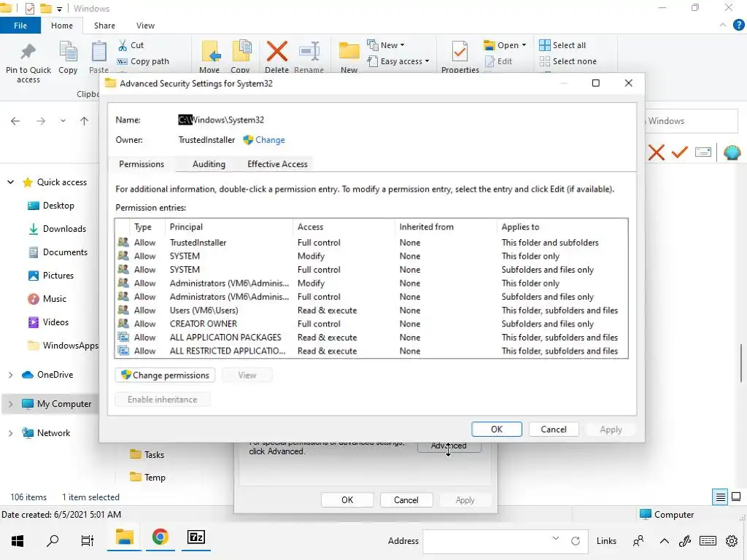Select the ALL APPLICATION PACKAGES entry
The width and height of the screenshot is (747, 560).
click(x=371, y=337)
